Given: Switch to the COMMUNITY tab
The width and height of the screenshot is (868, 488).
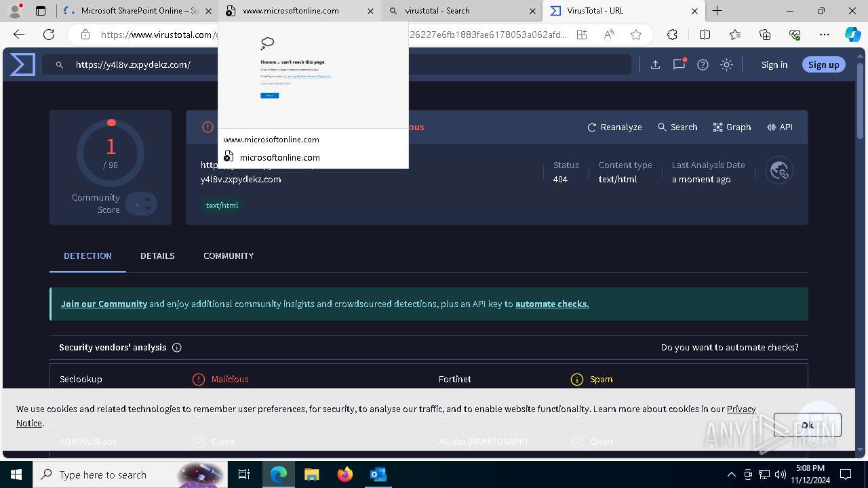Looking at the screenshot, I should point(229,256).
